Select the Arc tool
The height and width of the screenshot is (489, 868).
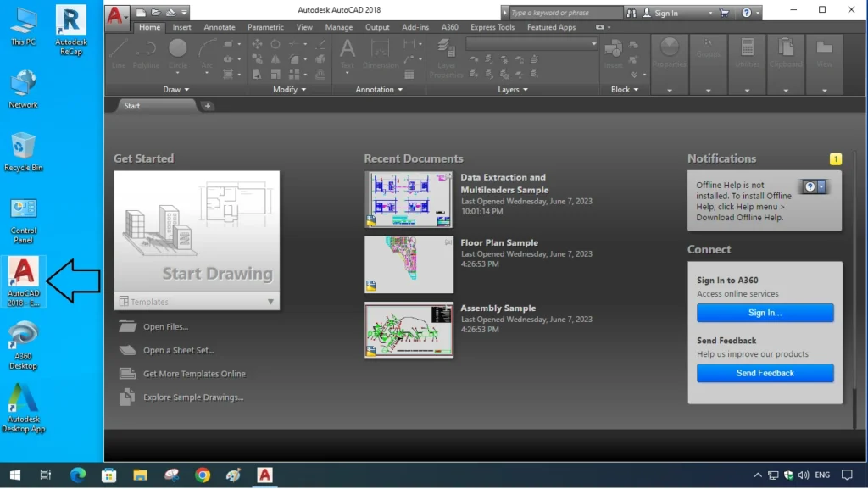(x=207, y=54)
